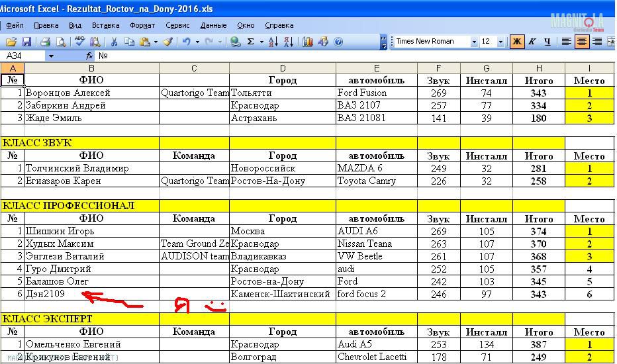Select yellow cell КЛАСС ПРОФЕССИОНАЛ
Viewport: 617px width, 364px height.
[x=79, y=206]
